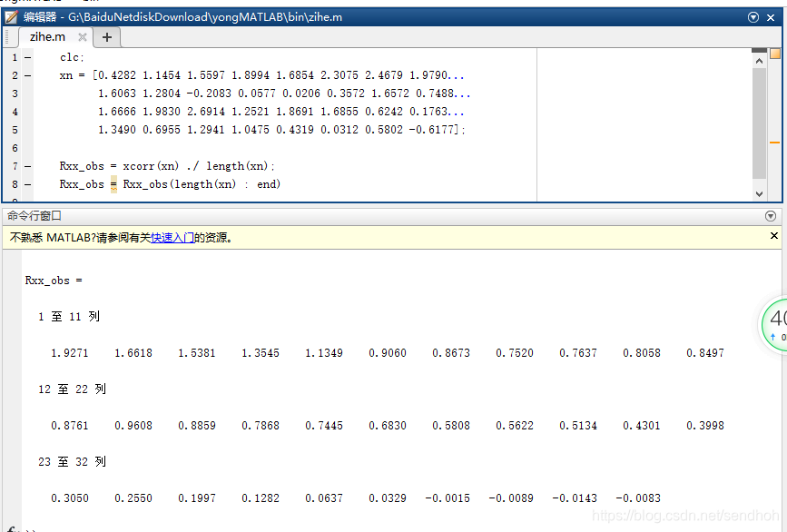787x532 pixels.
Task: Open the editor actions dropdown arrow
Action: [x=753, y=17]
